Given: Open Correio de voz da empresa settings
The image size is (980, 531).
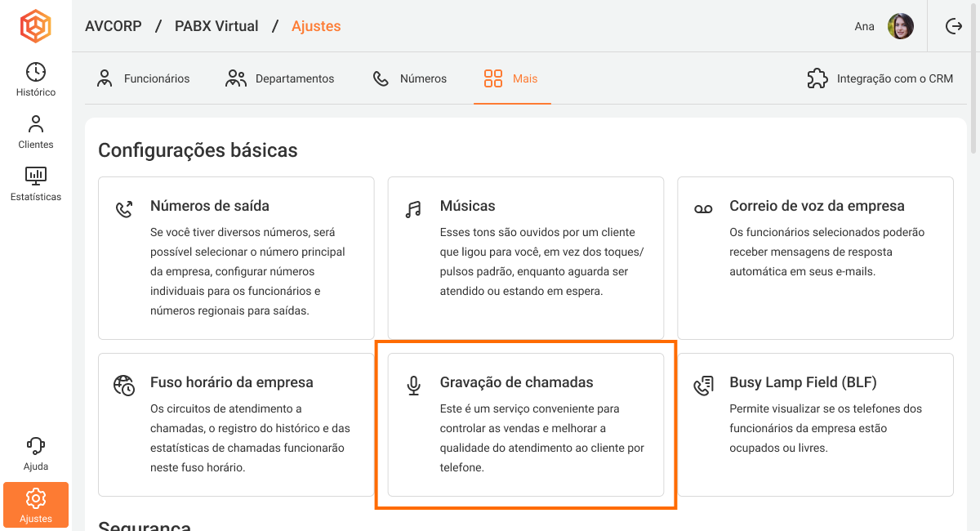Looking at the screenshot, I should pos(815,257).
